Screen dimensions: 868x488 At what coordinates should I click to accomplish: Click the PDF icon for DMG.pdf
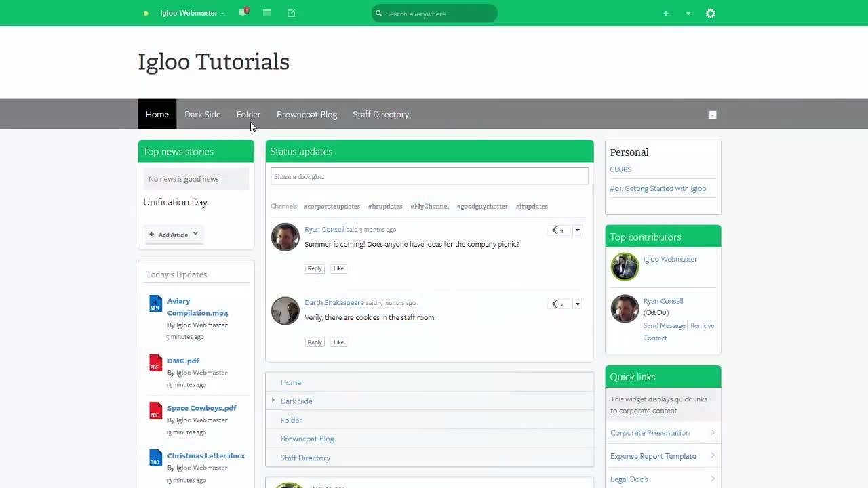(x=155, y=363)
